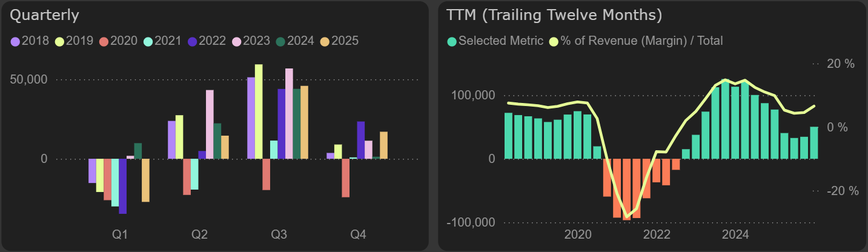Screen dimensions: 868x252
Task: Click the Q4 axis label
Action: 358,234
